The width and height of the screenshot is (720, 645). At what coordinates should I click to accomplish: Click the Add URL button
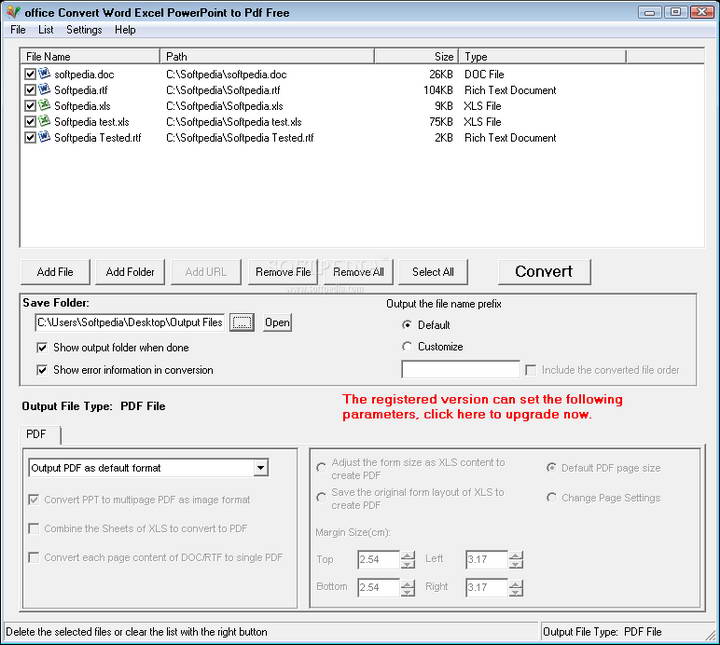click(206, 272)
